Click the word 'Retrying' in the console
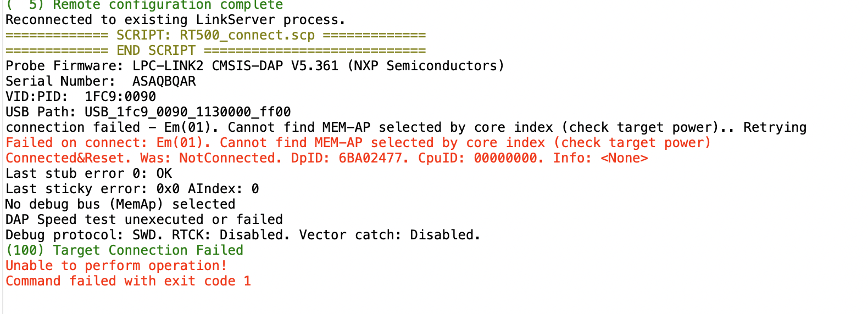 [775, 128]
